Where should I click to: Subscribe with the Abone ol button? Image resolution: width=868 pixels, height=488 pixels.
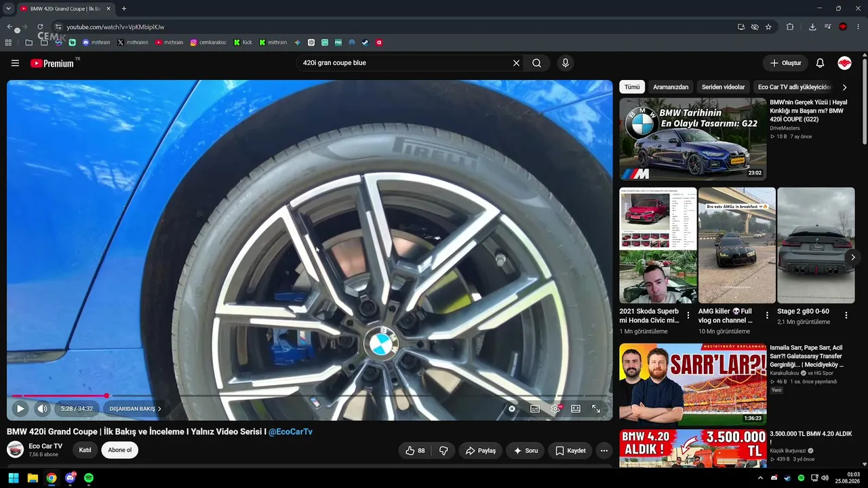pyautogui.click(x=120, y=450)
